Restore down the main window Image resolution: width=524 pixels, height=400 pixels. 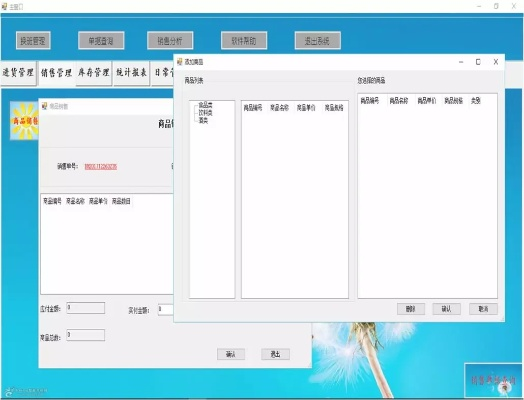tap(496, 6)
